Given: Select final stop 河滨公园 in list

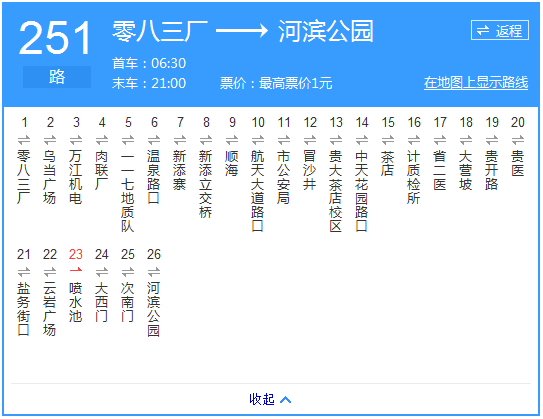Looking at the screenshot, I should [154, 309].
